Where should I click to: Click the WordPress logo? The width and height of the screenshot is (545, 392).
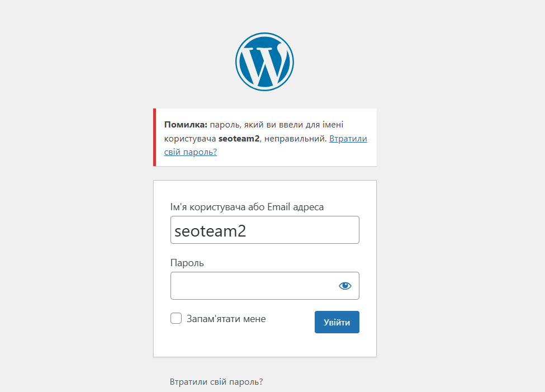(264, 62)
